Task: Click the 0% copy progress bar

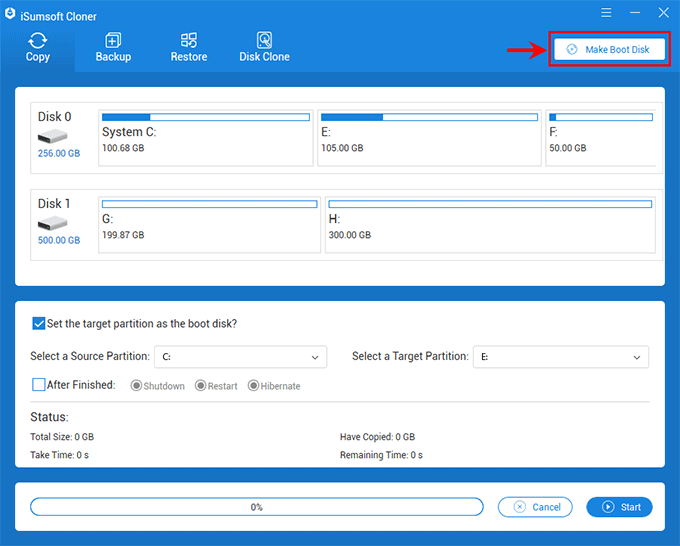Action: click(257, 507)
